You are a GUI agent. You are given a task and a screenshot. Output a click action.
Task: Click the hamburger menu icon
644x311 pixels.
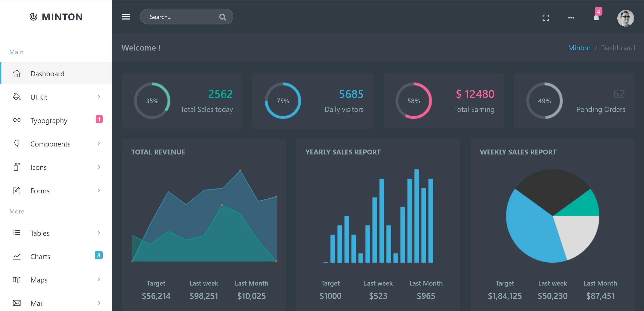point(126,17)
